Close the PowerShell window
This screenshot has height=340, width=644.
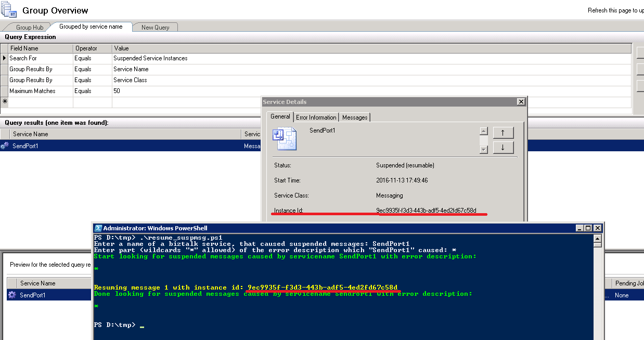[598, 228]
